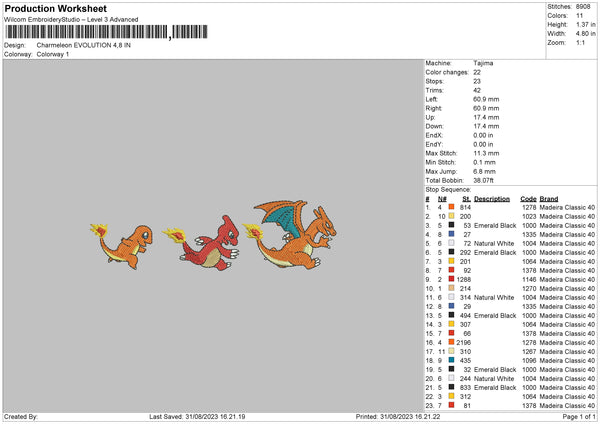Screen dimensions: 600x424
Task: Click the 'N#' column header
Action: click(442, 199)
